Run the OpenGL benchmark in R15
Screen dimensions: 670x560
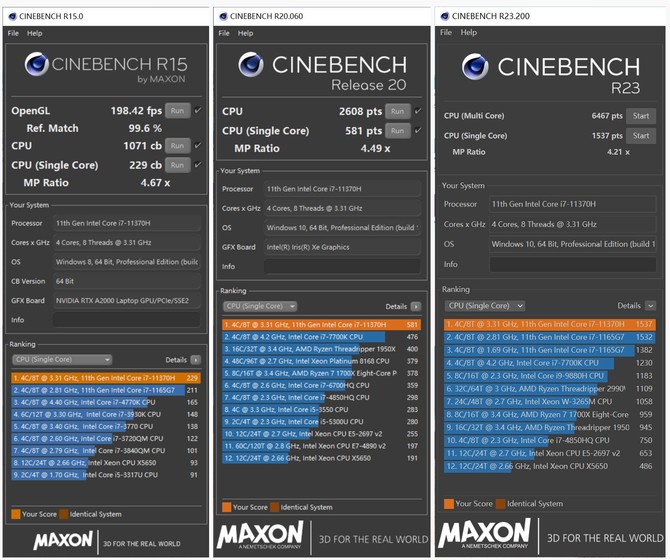177,110
